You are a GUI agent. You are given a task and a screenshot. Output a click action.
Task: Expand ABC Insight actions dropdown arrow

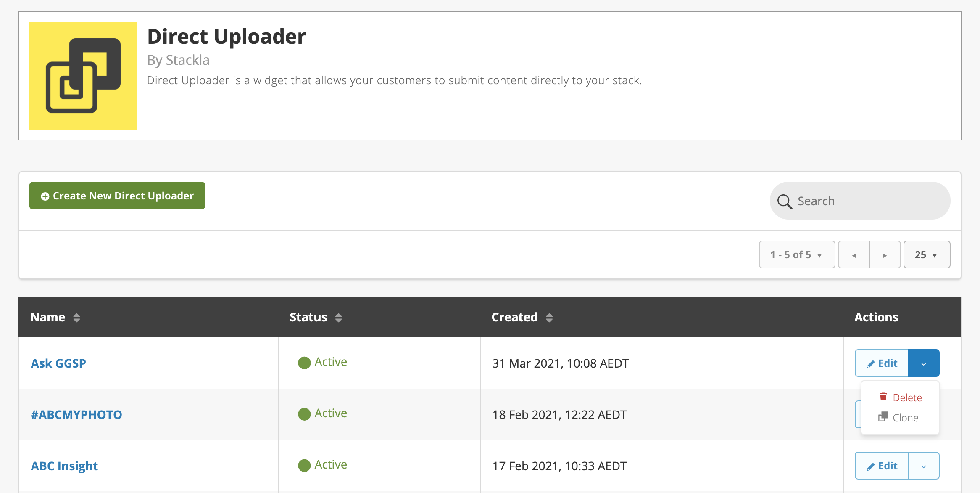pyautogui.click(x=923, y=466)
